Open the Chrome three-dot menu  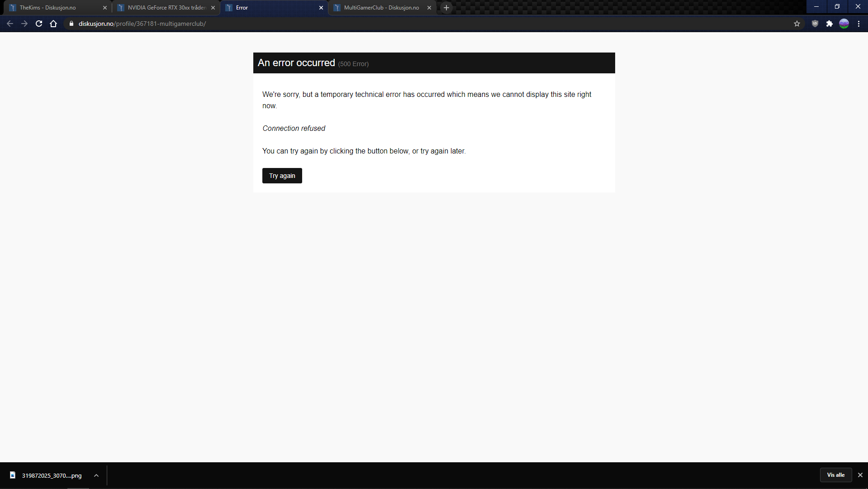point(859,24)
